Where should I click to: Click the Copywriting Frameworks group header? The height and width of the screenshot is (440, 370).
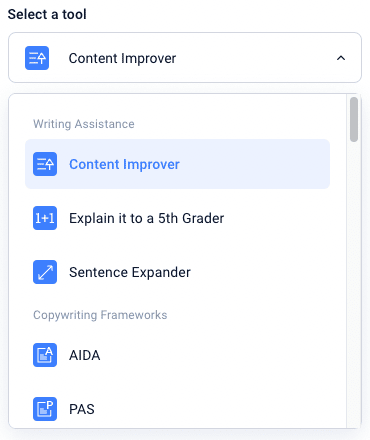pos(100,315)
